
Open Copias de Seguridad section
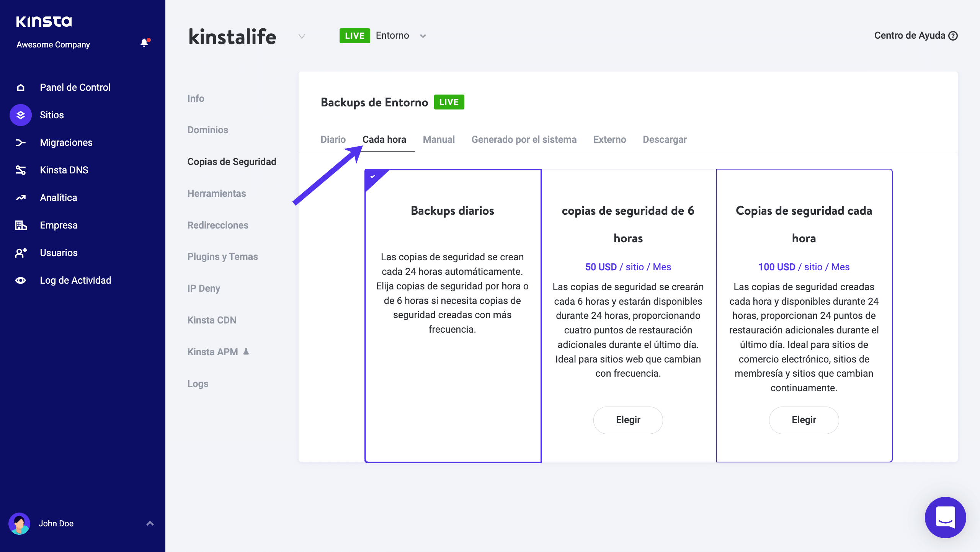pyautogui.click(x=232, y=162)
